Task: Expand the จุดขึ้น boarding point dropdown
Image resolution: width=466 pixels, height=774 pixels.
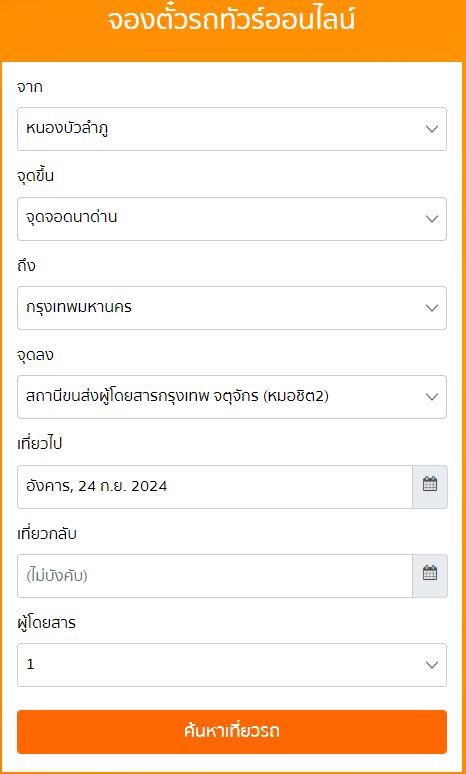Action: [232, 219]
